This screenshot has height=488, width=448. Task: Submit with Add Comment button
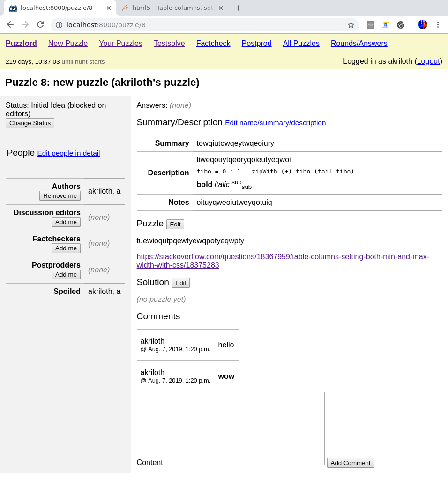click(351, 463)
